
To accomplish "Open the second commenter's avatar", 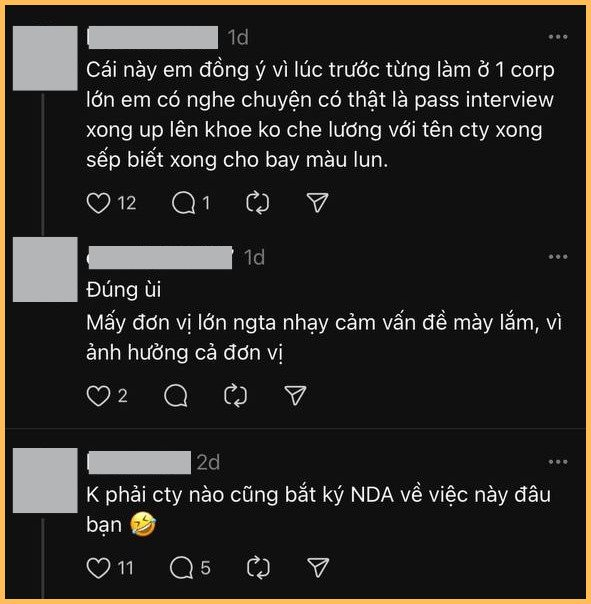I will (45, 270).
